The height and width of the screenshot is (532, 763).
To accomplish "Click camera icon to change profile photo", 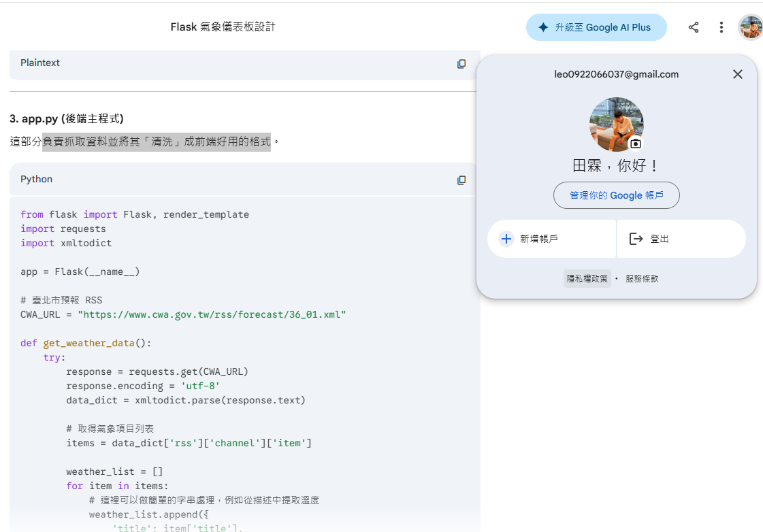I will (635, 144).
